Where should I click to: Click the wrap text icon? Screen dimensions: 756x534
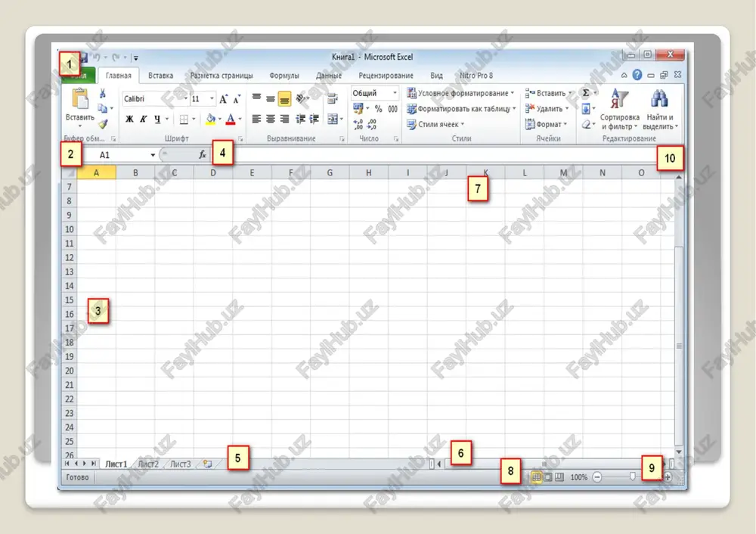click(x=332, y=98)
